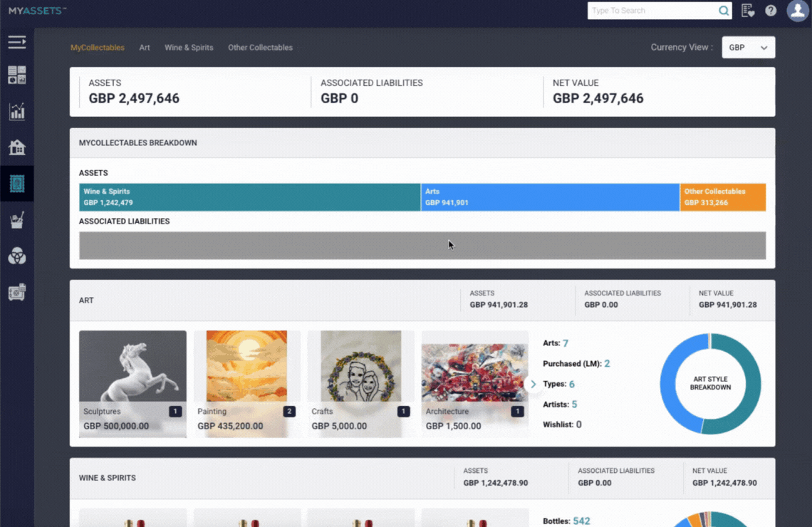Click the Art Style Breakdown donut chart
The height and width of the screenshot is (527, 812).
click(711, 384)
